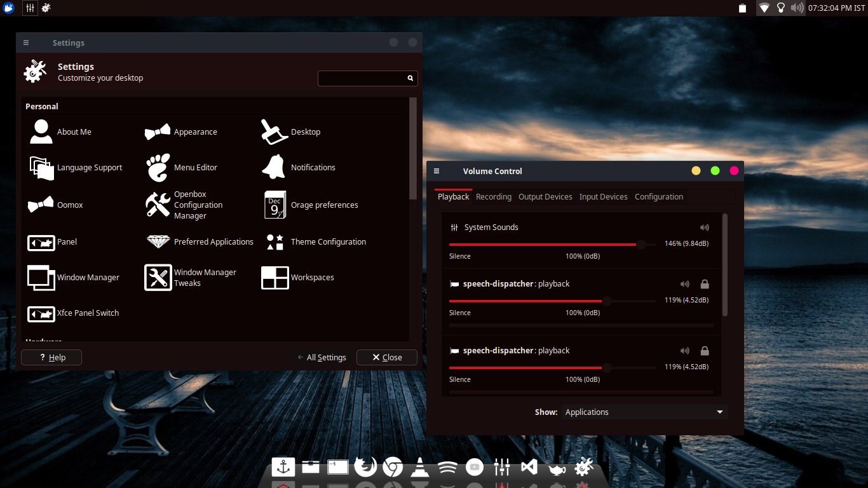
Task: Open the Settings window hamburger menu
Action: coord(26,43)
